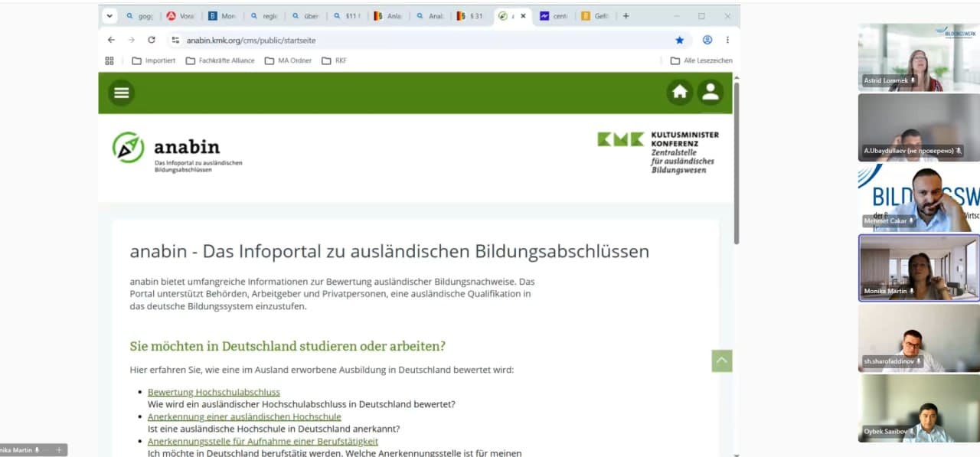The image size is (980, 457).
Task: Click microphone icon next to sh.sharofaddinov
Action: 918,361
